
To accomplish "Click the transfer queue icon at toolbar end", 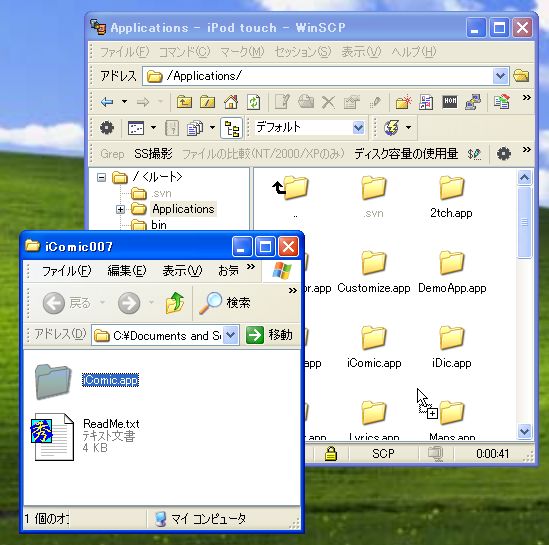I will [x=501, y=102].
